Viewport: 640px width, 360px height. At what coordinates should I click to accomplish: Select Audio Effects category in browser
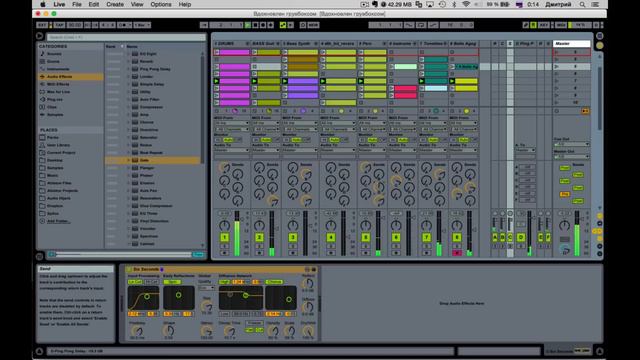click(70, 76)
